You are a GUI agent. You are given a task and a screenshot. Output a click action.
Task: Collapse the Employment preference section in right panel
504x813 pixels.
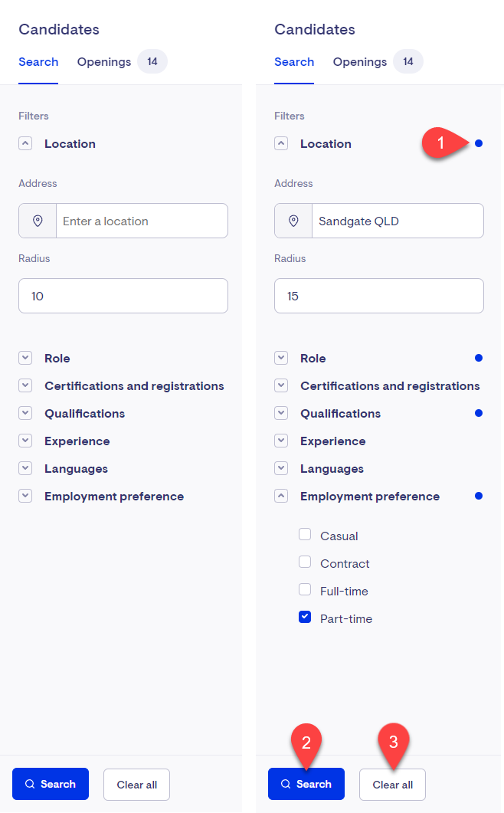click(x=281, y=497)
